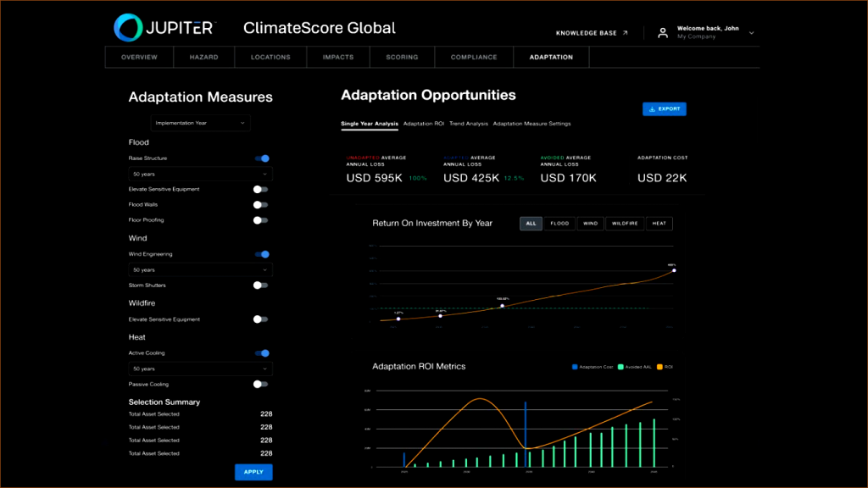Viewport: 868px width, 488px height.
Task: Click the USD 170K avoided loss value
Action: coord(569,178)
